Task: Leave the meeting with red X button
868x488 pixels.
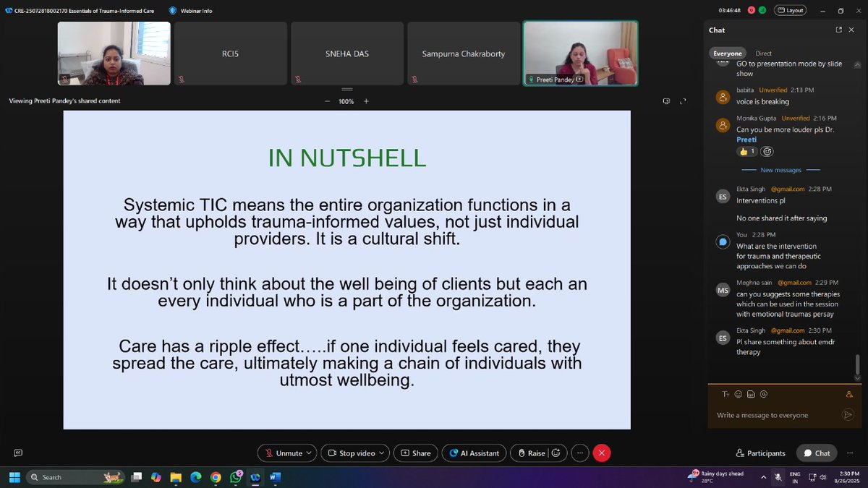Action: 601,453
